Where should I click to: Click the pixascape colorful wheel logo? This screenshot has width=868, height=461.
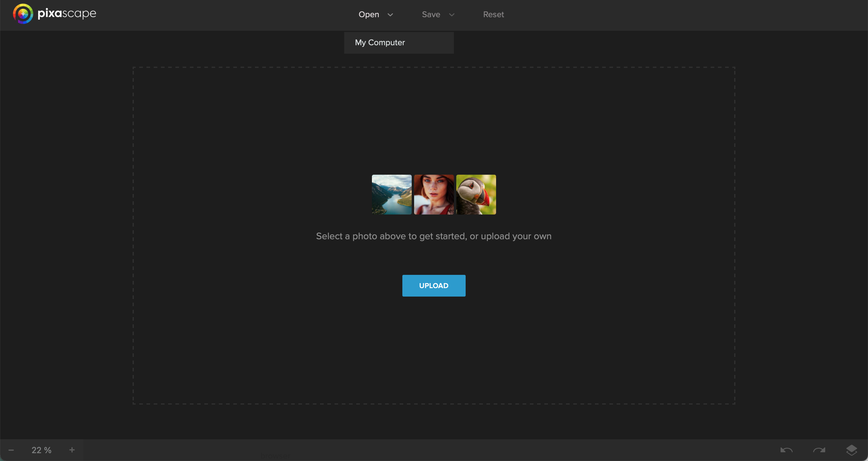pyautogui.click(x=23, y=14)
